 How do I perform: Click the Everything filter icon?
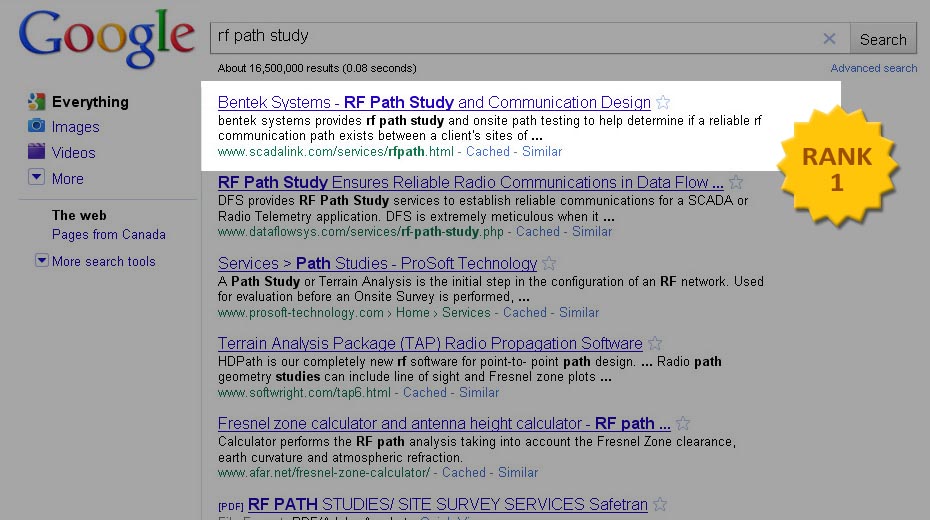(x=36, y=101)
